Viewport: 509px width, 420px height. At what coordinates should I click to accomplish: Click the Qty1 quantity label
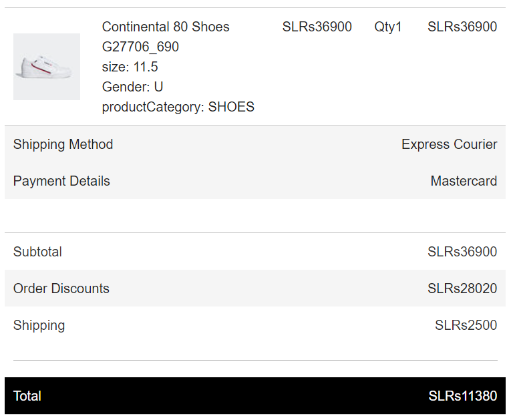(388, 27)
